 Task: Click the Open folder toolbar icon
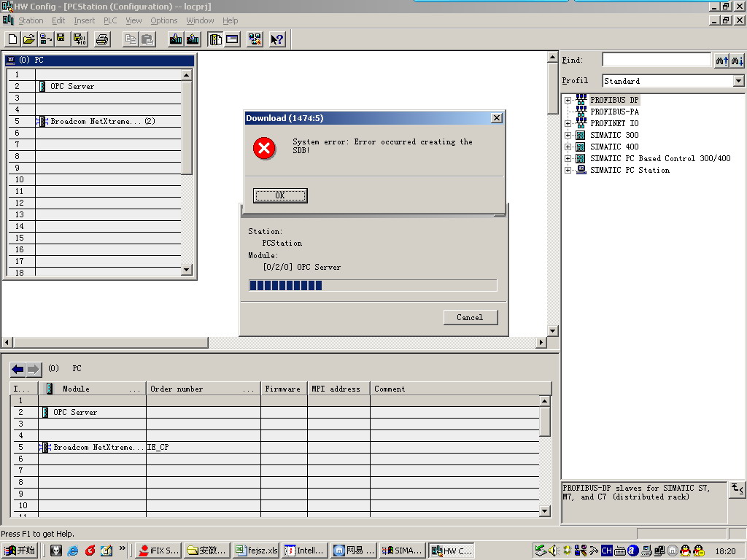point(29,39)
